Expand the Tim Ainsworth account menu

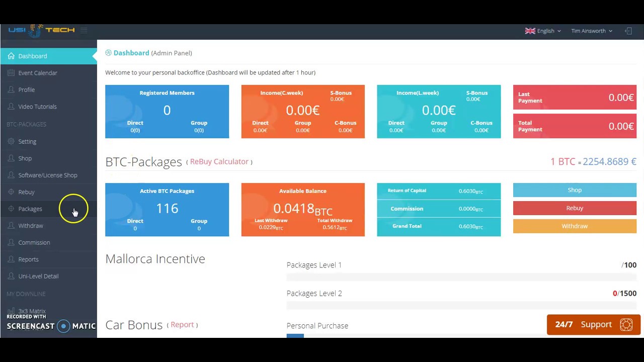point(592,31)
